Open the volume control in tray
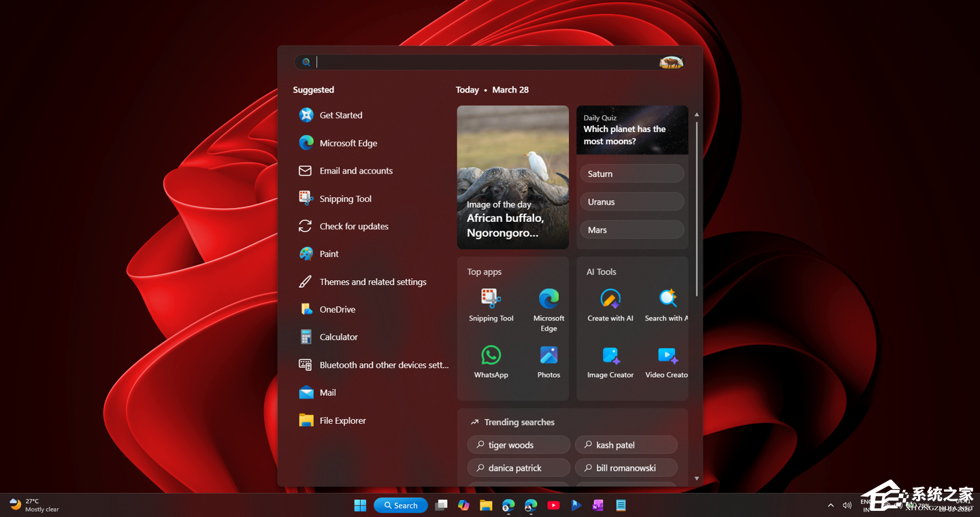This screenshot has width=980, height=517. coord(847,505)
